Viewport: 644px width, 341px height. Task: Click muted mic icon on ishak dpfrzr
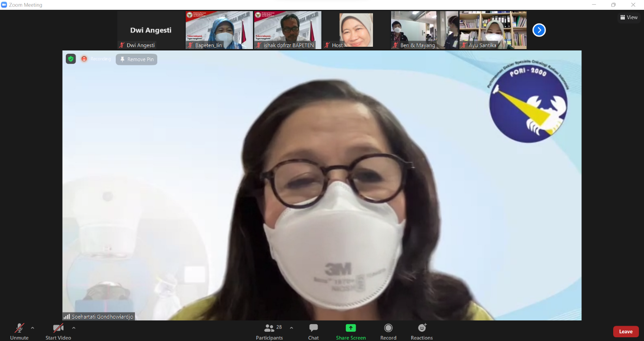tap(259, 45)
